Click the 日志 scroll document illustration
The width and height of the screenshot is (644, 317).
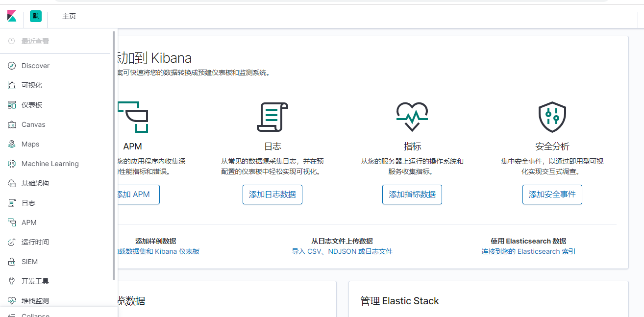pyautogui.click(x=272, y=117)
